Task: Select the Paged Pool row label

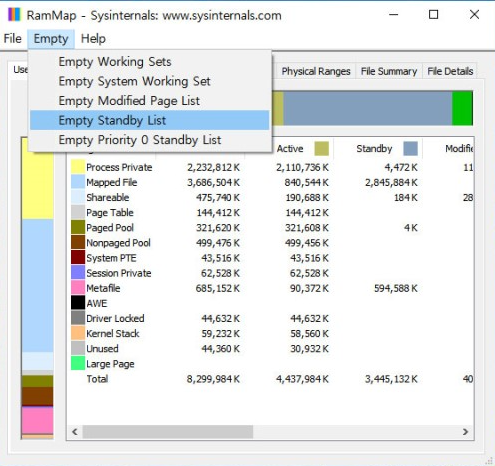Action: point(110,228)
